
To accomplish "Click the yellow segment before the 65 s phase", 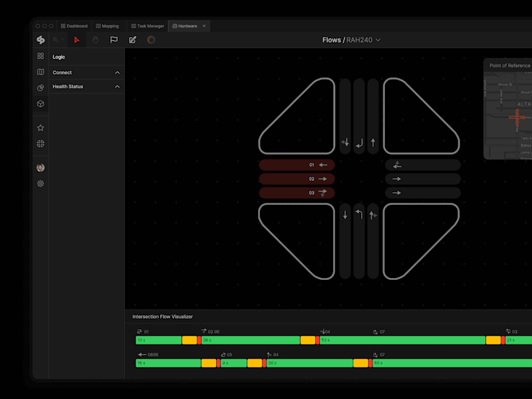I will (x=360, y=363).
